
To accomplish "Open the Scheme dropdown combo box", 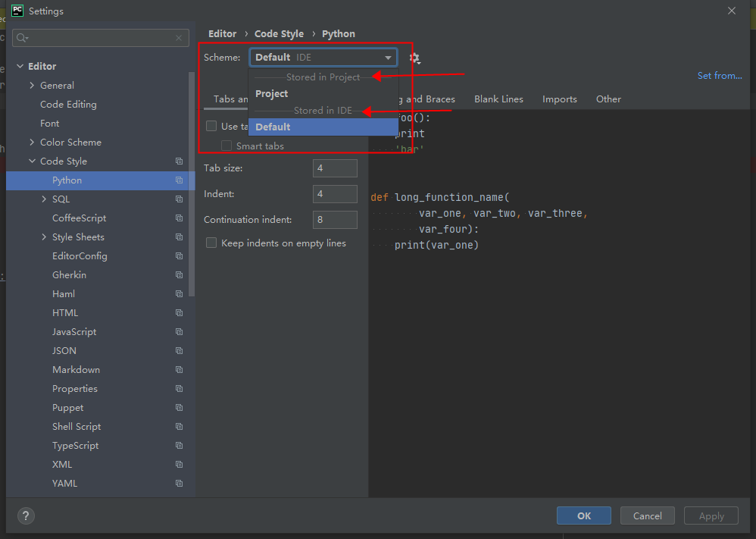I will [x=323, y=58].
